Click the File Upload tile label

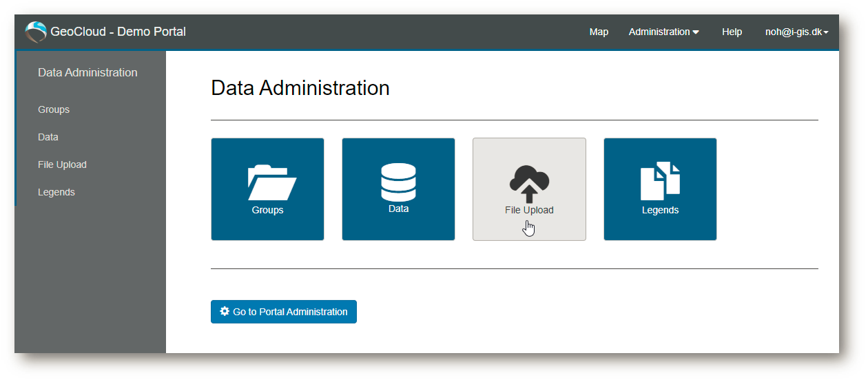(529, 210)
